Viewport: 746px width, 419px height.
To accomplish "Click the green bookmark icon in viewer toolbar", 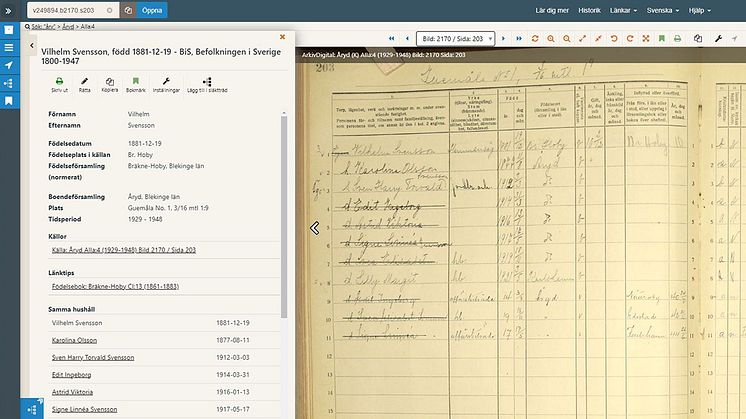I will pyautogui.click(x=661, y=39).
